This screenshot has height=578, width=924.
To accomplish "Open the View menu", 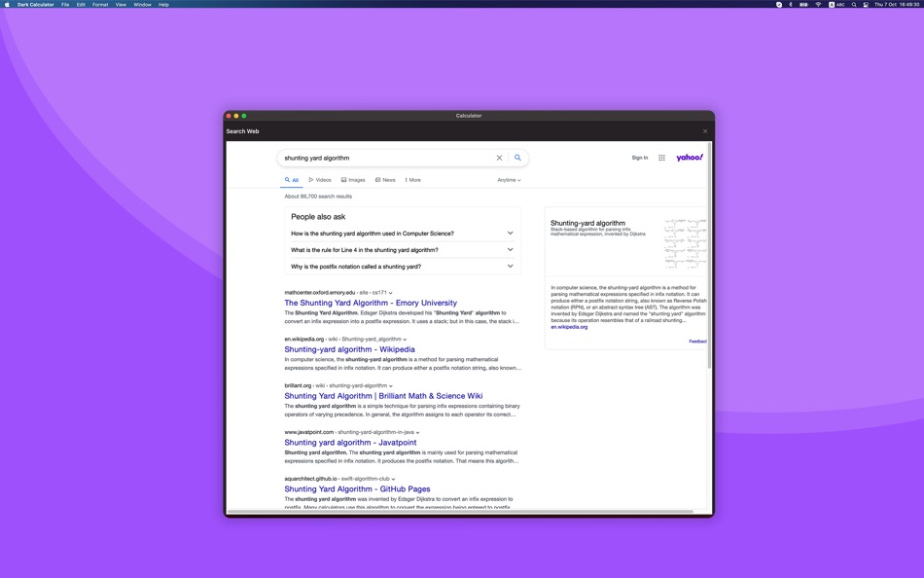I will [x=121, y=4].
